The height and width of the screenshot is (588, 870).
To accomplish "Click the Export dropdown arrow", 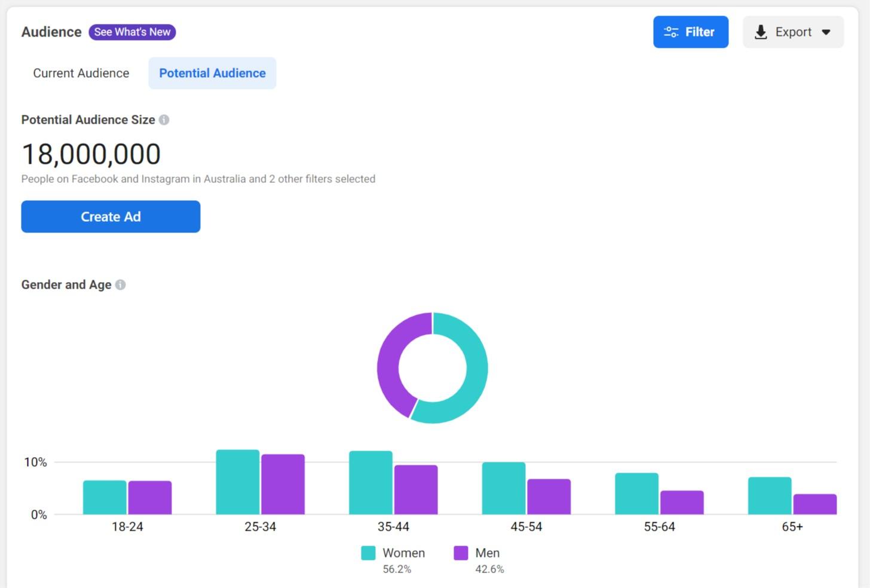I will click(x=826, y=32).
